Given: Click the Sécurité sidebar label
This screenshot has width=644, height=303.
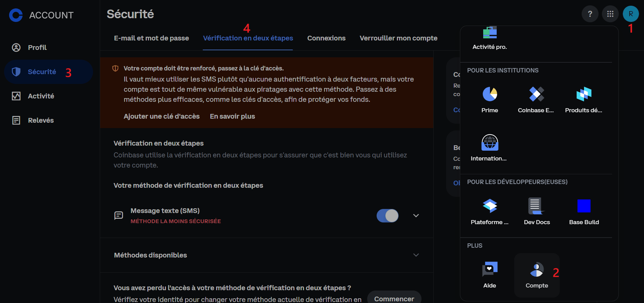Looking at the screenshot, I should 42,72.
